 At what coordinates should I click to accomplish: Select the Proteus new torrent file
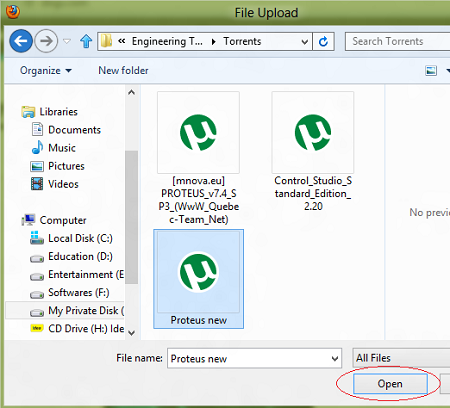tap(198, 279)
